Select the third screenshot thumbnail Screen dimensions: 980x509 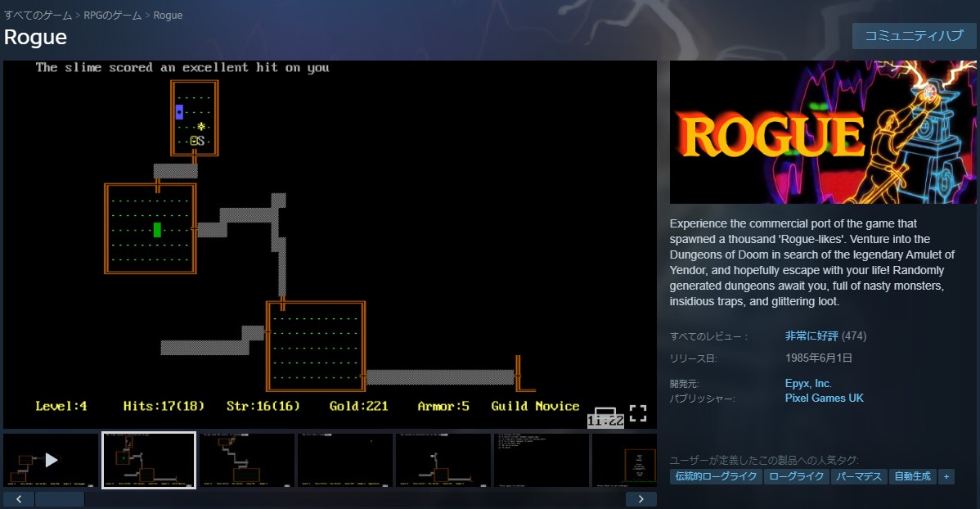[x=247, y=460]
